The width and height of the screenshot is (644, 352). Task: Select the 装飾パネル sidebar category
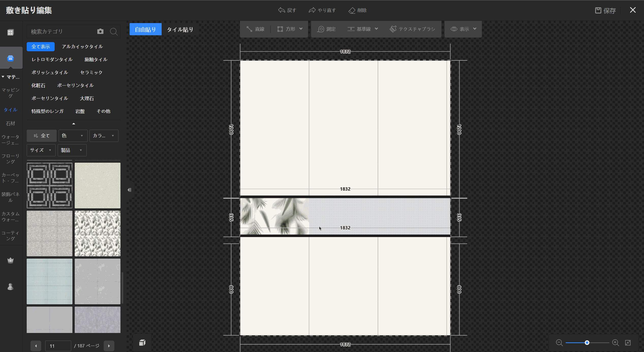click(10, 197)
